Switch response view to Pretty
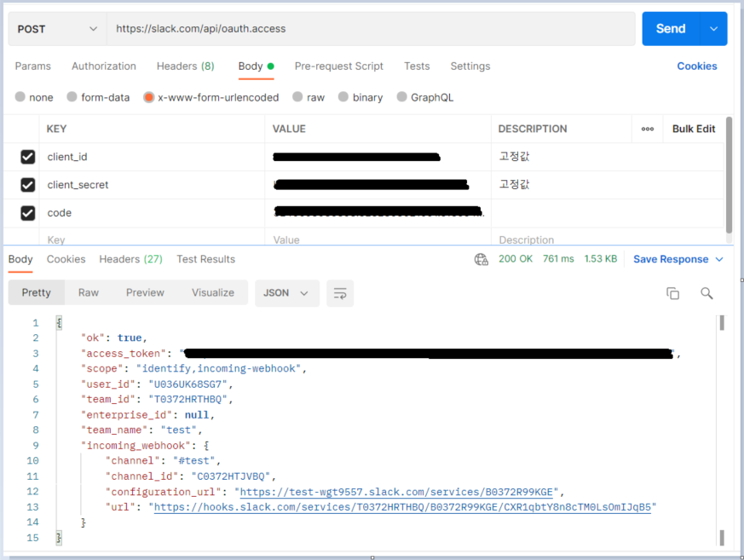Viewport: 744px width, 560px height. [x=36, y=292]
